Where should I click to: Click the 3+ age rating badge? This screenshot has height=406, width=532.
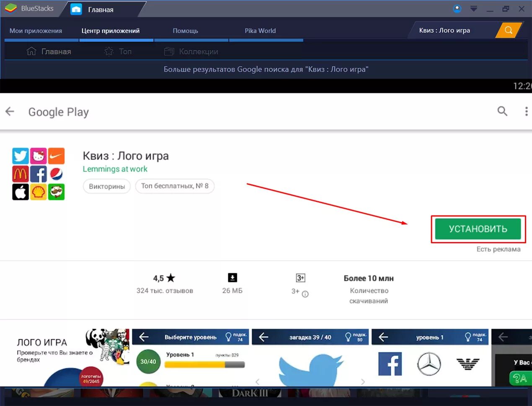[300, 278]
